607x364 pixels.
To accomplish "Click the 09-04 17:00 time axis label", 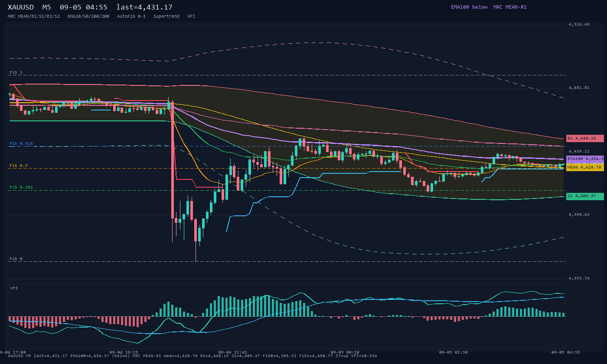I will pos(13,352).
